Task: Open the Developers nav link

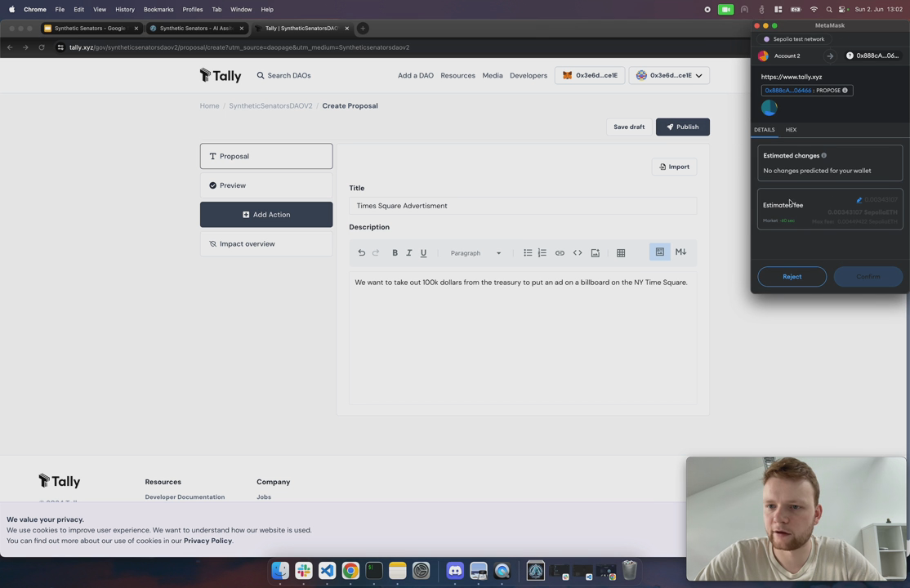Action: pos(529,75)
